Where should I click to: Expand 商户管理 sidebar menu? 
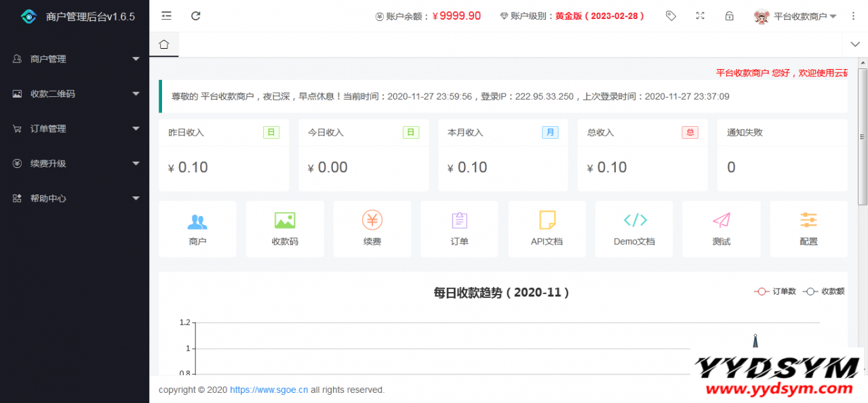(75, 59)
